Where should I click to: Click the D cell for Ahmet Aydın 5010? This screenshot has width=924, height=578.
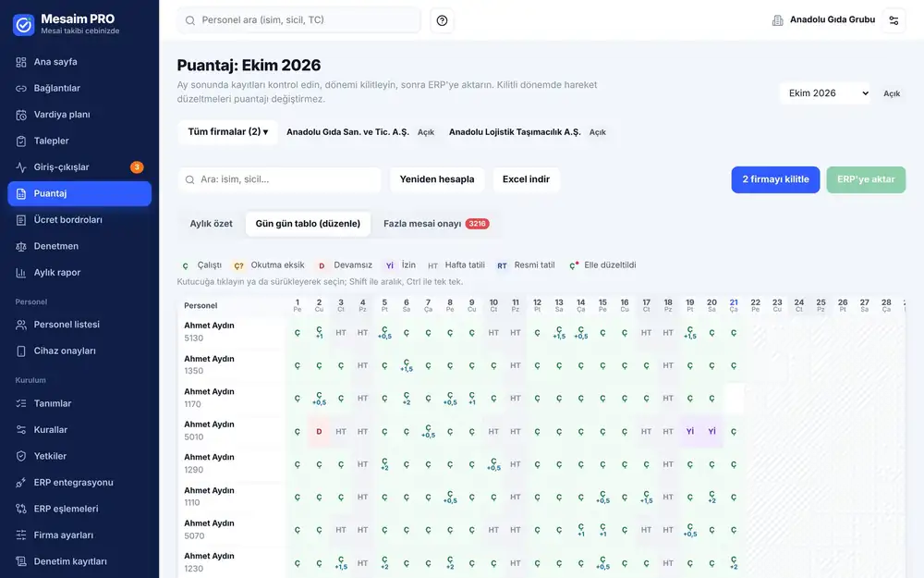coord(319,432)
